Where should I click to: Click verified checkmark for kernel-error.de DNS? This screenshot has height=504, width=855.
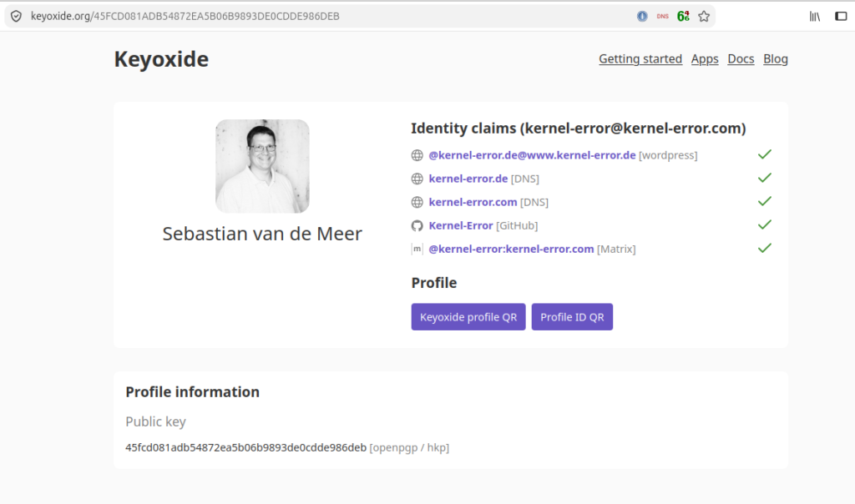pos(765,178)
